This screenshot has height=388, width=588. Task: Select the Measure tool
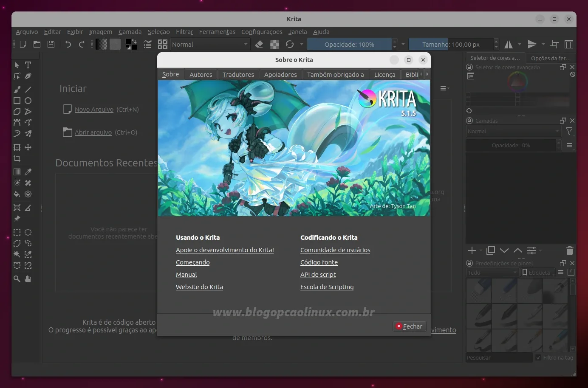(x=28, y=208)
